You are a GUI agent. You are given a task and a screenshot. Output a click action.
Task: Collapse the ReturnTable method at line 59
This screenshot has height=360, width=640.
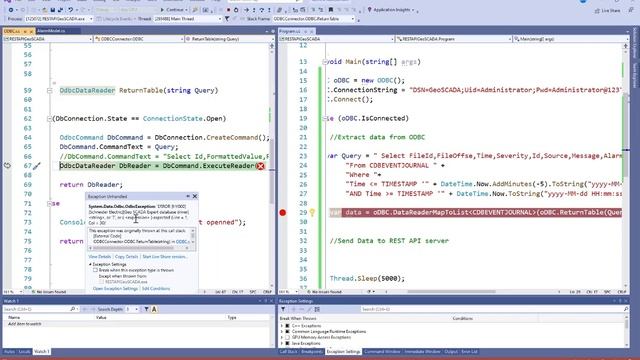pos(49,91)
